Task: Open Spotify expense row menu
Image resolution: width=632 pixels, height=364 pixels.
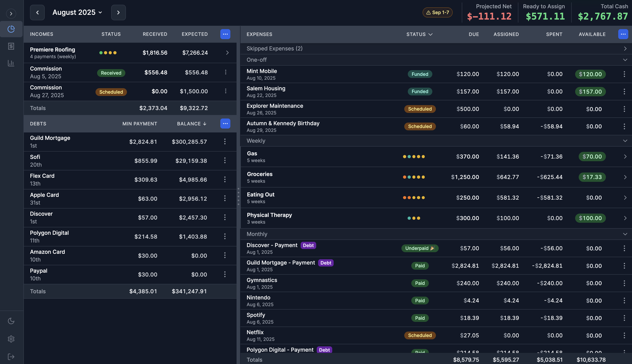Action: [624, 318]
